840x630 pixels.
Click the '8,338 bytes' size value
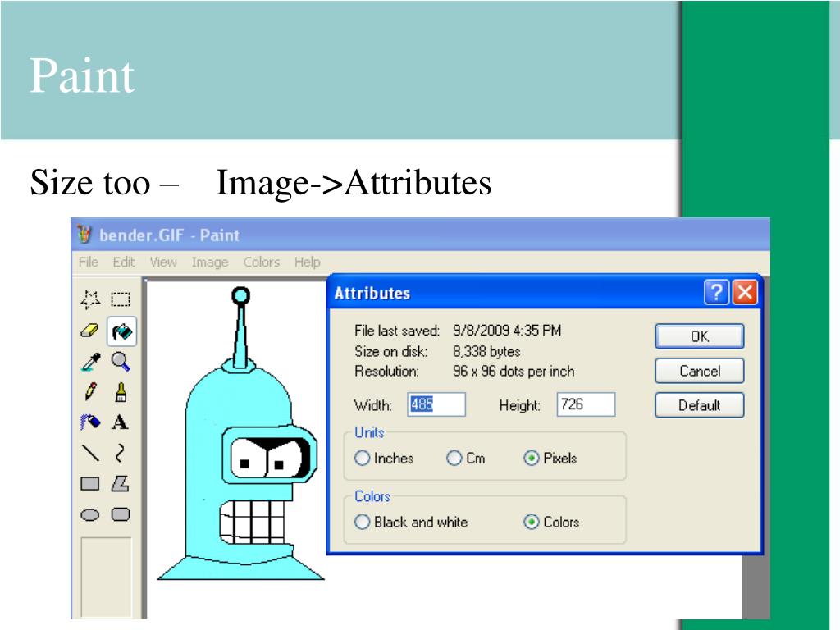tap(486, 351)
